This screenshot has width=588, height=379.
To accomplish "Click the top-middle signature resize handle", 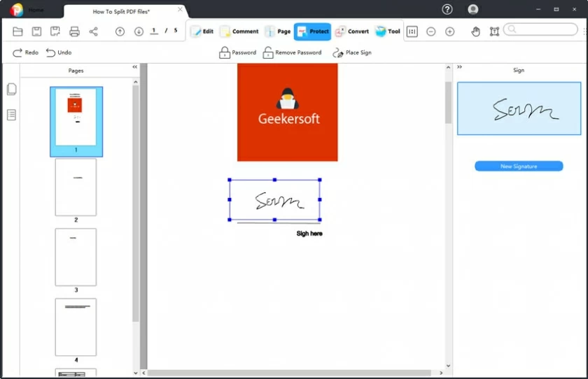I will pos(275,180).
